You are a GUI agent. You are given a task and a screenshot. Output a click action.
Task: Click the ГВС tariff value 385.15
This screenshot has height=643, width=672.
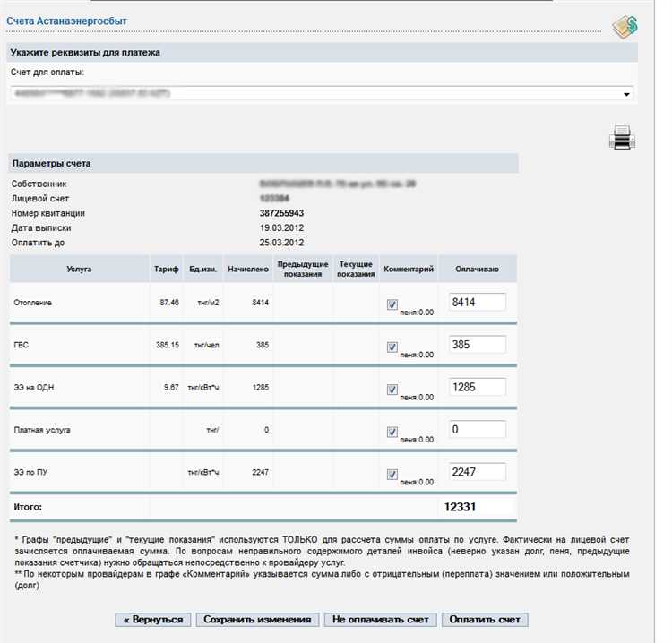pyautogui.click(x=168, y=345)
